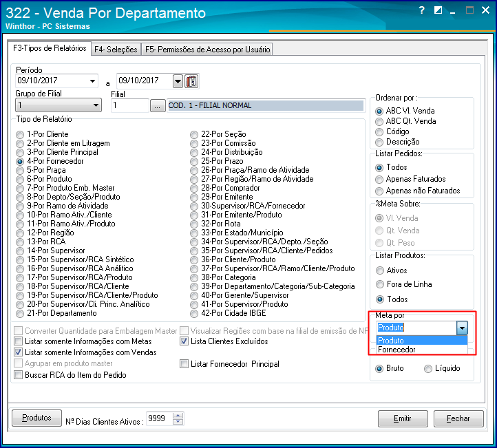
Task: Select report type 13-Por RCA
Action: coord(41,242)
